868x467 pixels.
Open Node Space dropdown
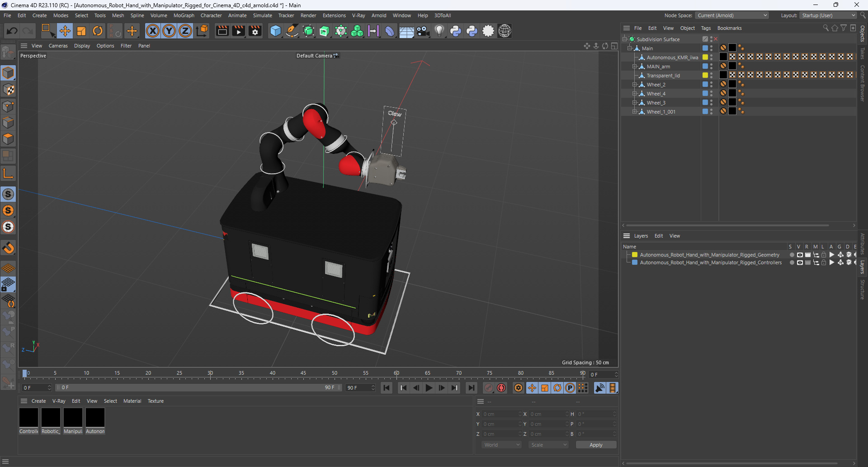[x=732, y=15]
